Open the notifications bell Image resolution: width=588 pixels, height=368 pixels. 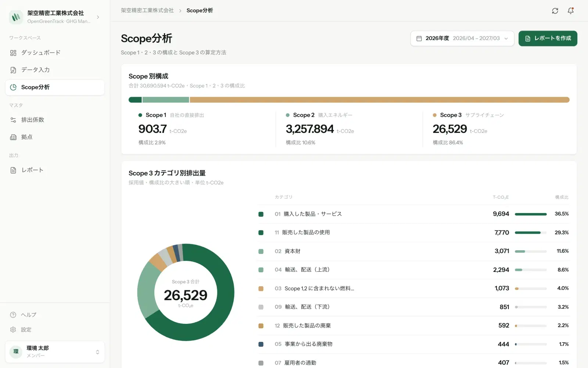[x=571, y=11]
